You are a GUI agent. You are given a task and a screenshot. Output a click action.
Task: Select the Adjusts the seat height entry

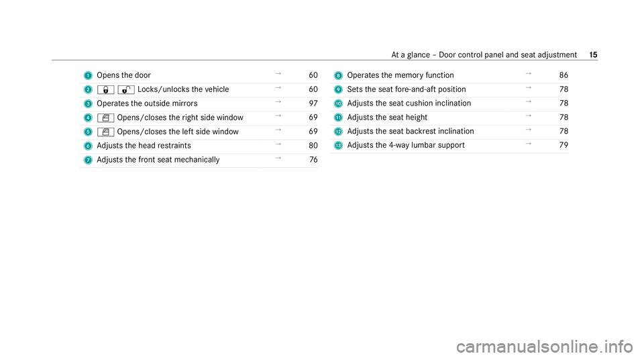(387, 118)
